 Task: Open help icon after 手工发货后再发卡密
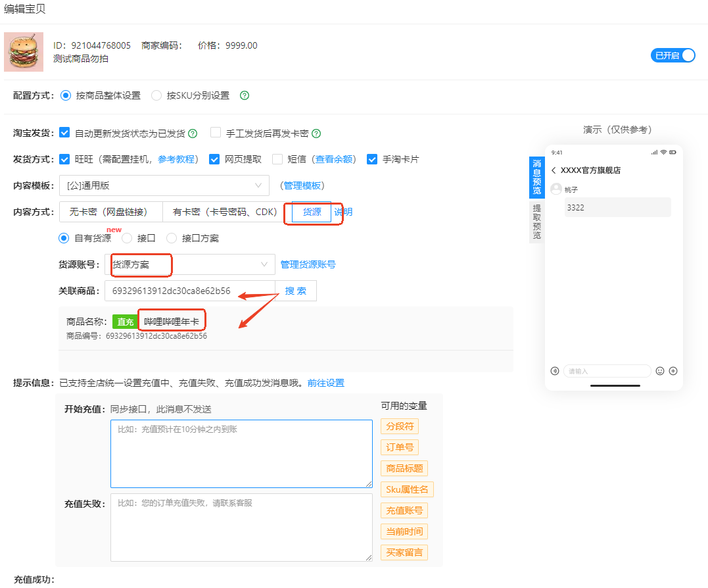pyautogui.click(x=316, y=134)
